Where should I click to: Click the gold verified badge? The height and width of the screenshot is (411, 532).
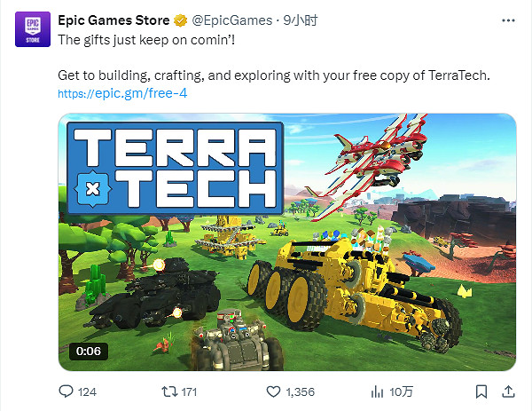pos(181,20)
